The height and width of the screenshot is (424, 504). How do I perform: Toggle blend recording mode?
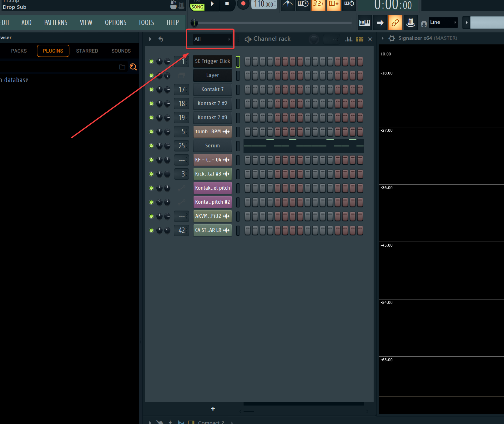tap(334, 5)
